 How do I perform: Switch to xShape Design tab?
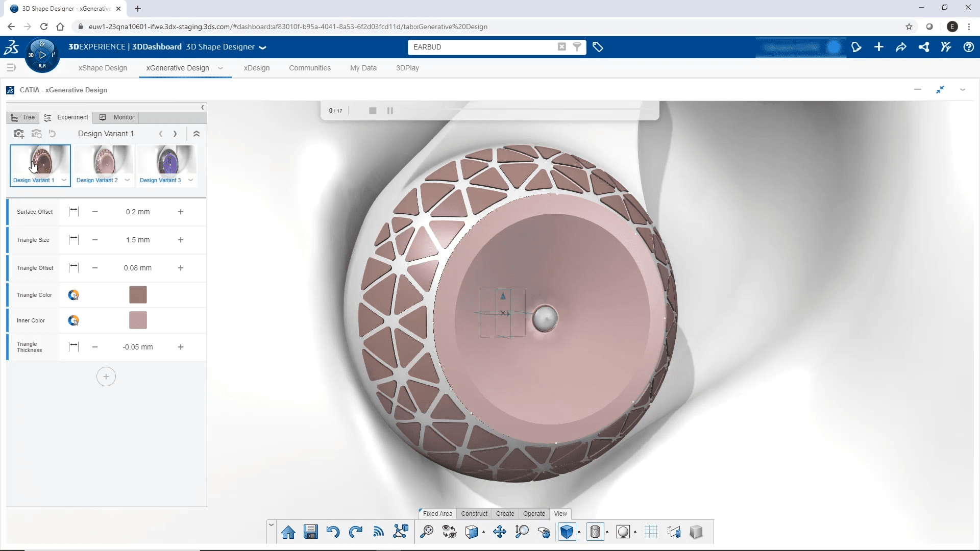[x=103, y=67]
